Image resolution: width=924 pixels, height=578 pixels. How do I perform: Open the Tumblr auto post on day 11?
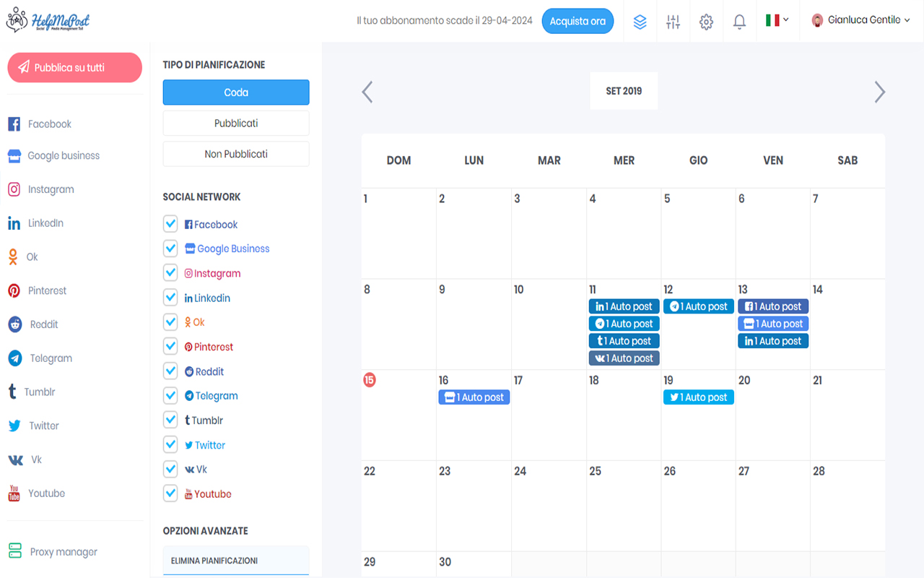624,341
